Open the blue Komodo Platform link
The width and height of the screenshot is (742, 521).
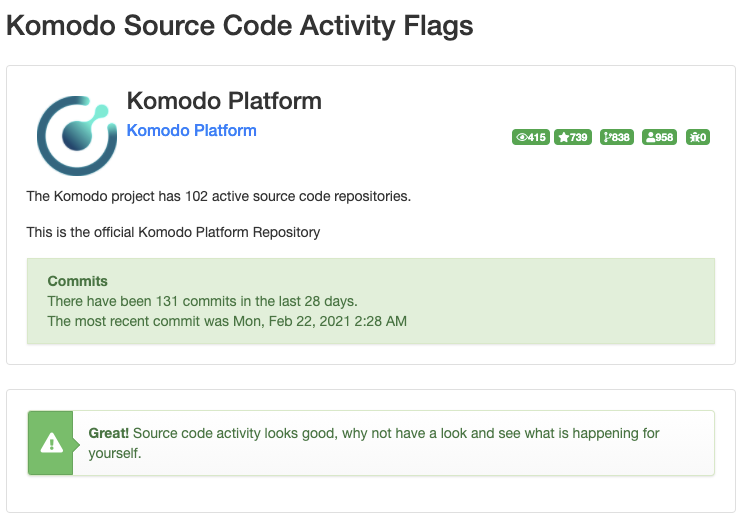tap(191, 130)
